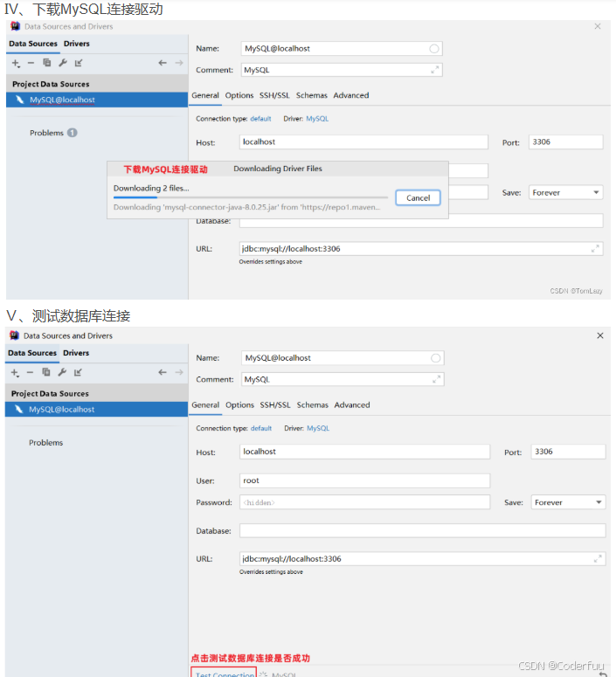Click the Port field showing 3306 in section IV
Screen dimensions: 616x677
pyautogui.click(x=566, y=142)
